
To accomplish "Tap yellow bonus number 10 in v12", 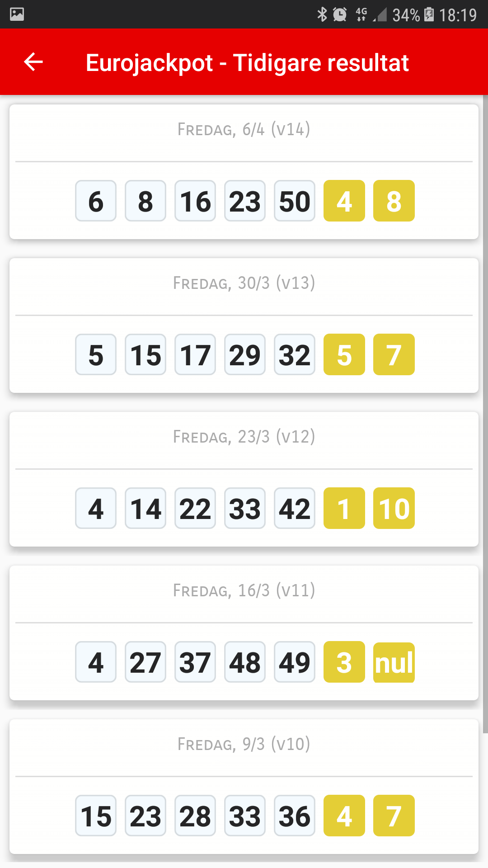I will point(394,509).
